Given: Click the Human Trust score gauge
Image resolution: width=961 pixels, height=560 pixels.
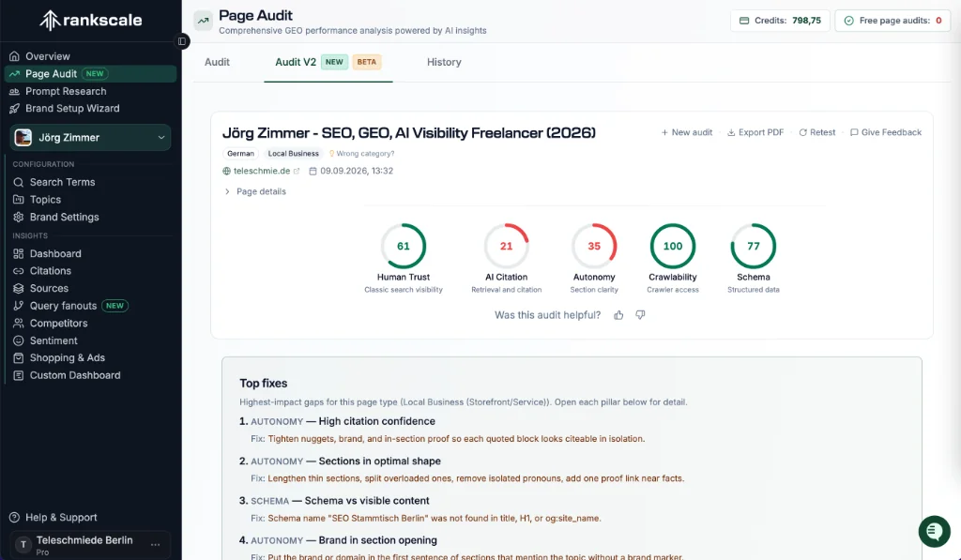Looking at the screenshot, I should pyautogui.click(x=404, y=247).
